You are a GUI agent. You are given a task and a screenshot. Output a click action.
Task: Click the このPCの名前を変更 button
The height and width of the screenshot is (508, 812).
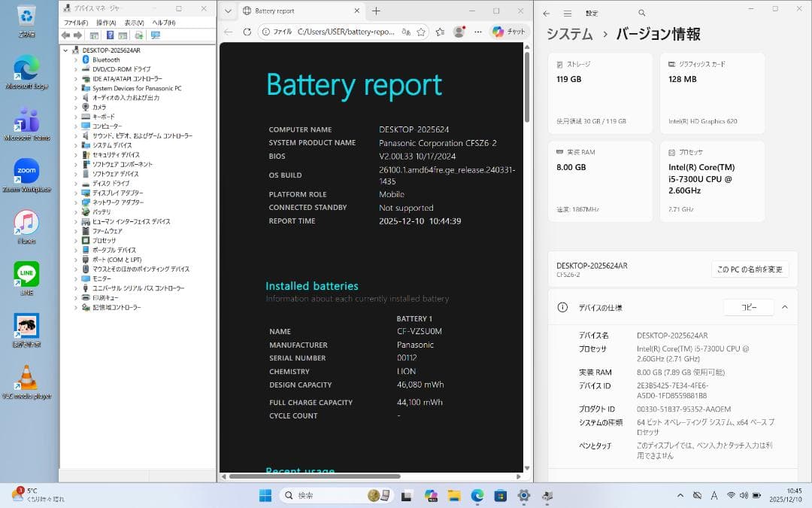(750, 269)
